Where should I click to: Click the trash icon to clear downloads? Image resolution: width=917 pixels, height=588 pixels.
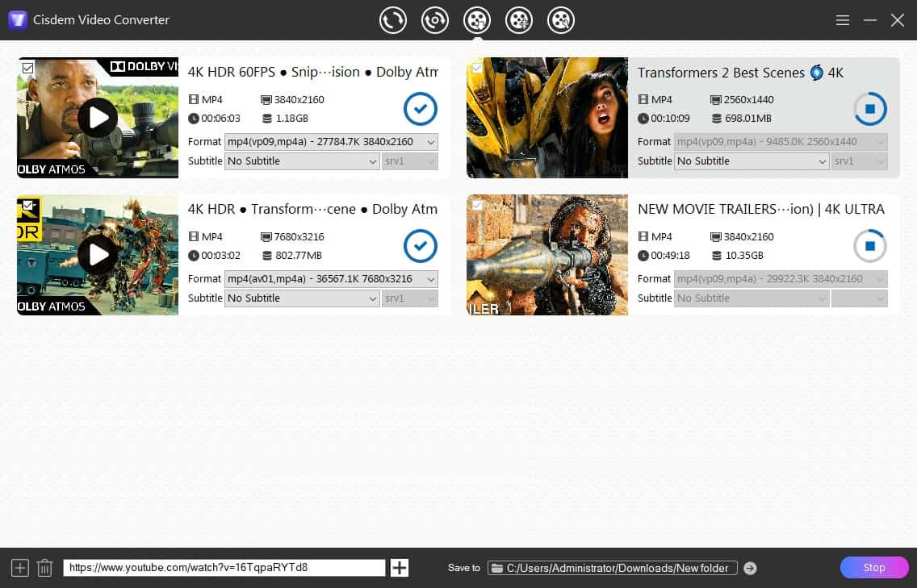(x=44, y=567)
